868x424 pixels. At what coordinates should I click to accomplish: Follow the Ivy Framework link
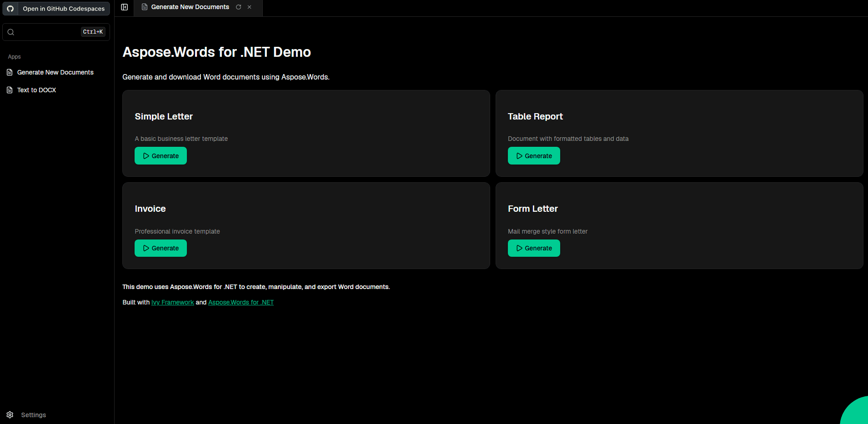(172, 302)
